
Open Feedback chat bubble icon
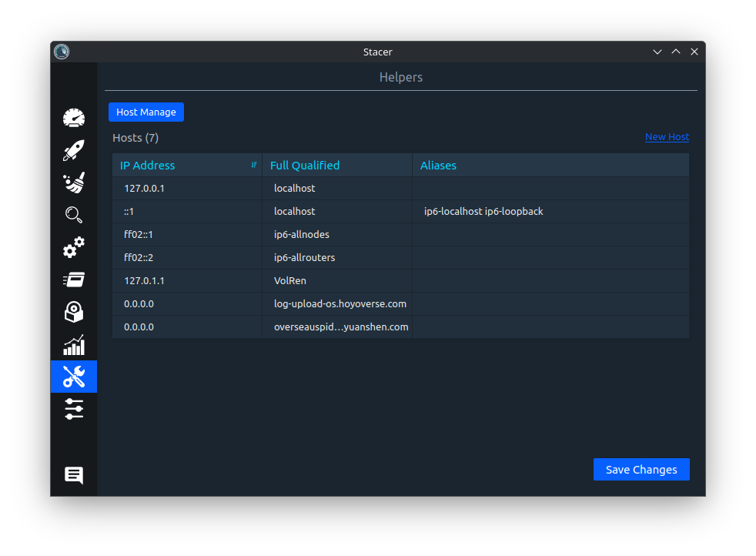click(x=74, y=475)
